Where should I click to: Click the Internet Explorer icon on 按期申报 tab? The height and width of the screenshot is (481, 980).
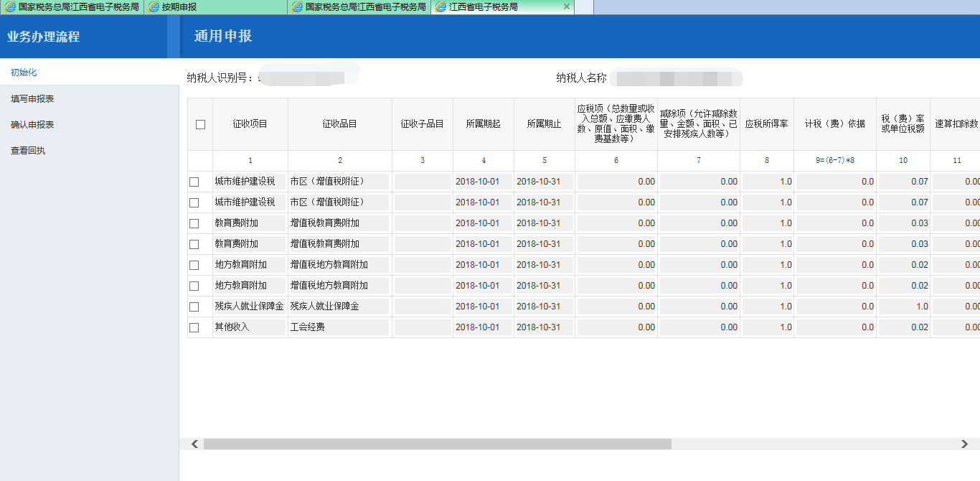(154, 7)
